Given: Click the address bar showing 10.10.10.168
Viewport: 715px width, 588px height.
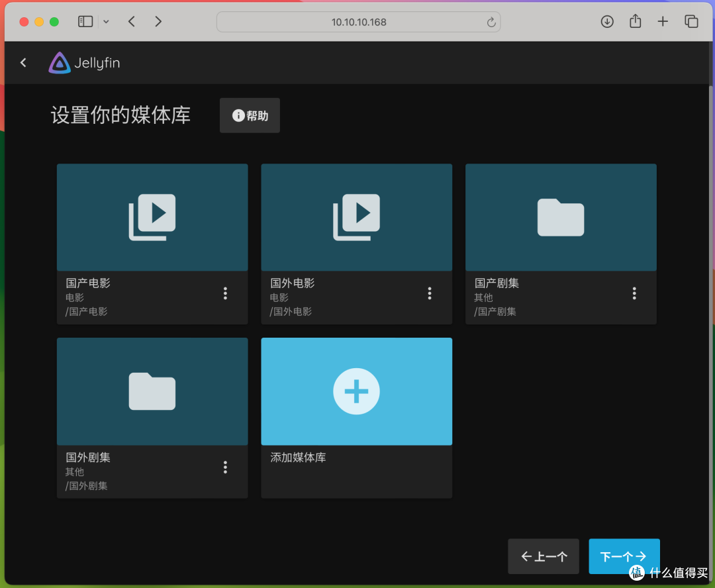Looking at the screenshot, I should 358,22.
